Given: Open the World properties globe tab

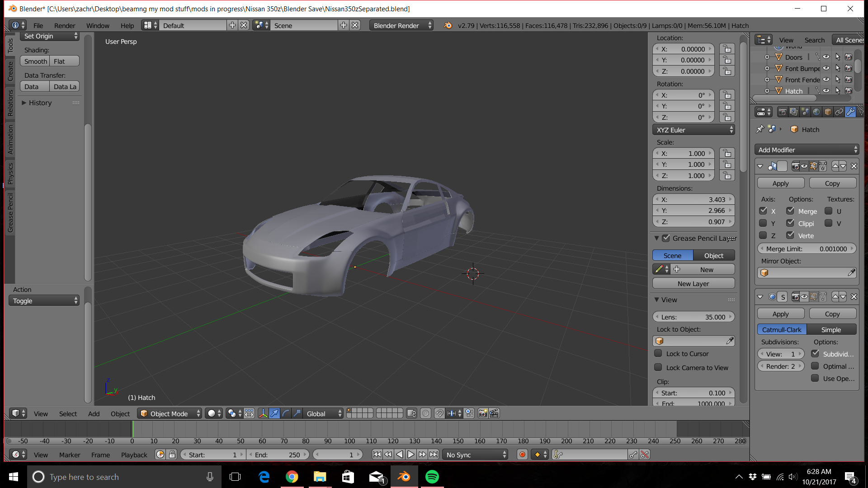Looking at the screenshot, I should (x=816, y=112).
